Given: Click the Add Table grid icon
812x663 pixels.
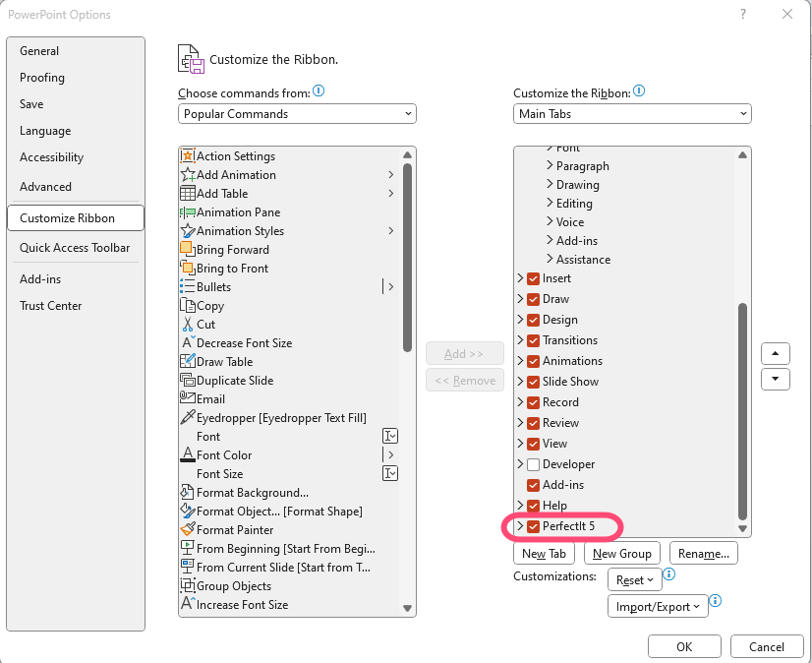Looking at the screenshot, I should [x=188, y=194].
